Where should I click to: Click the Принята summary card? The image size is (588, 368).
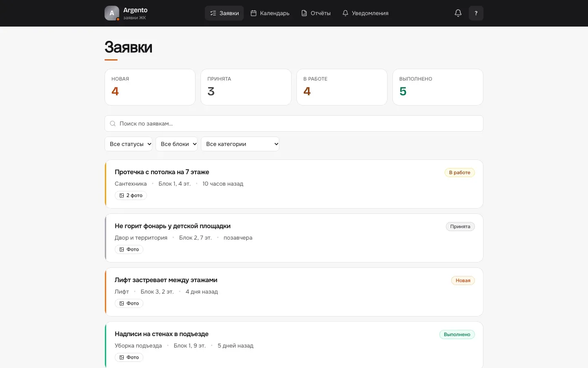click(x=246, y=87)
